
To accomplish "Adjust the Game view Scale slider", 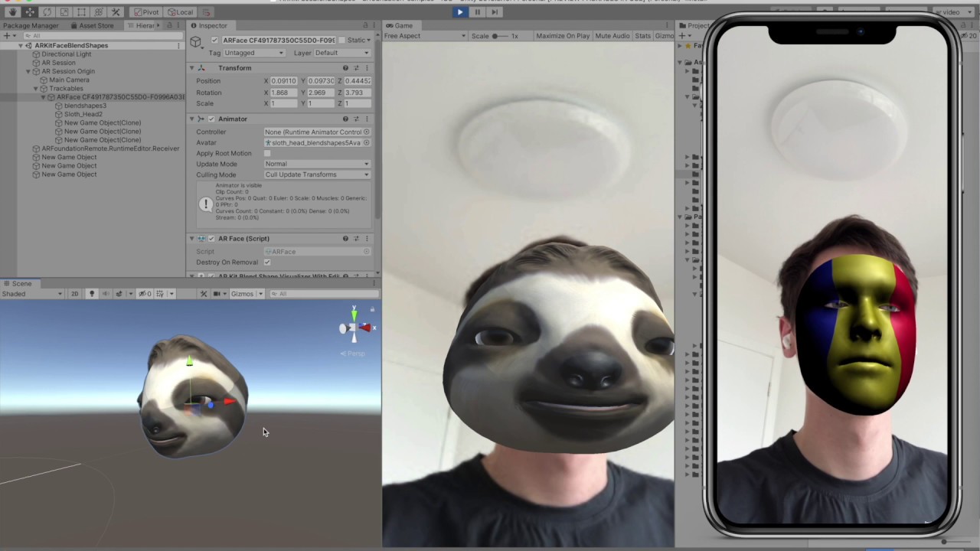I will 501,36.
